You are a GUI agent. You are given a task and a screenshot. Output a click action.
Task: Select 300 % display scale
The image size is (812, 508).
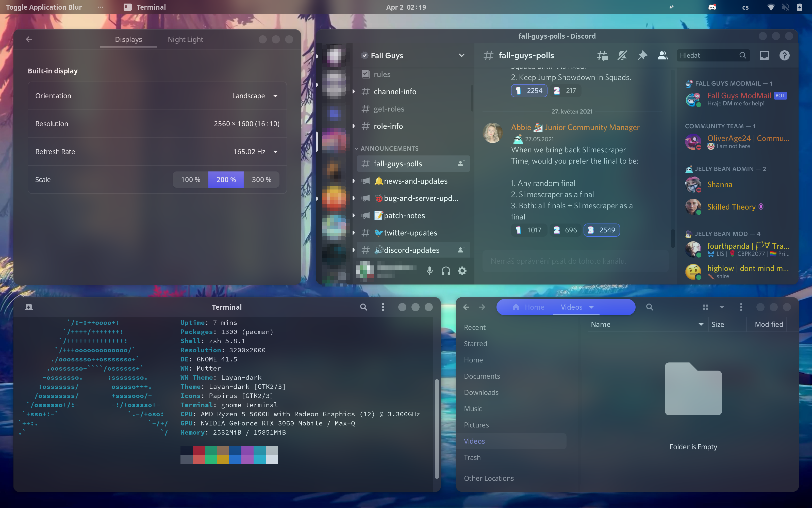point(261,180)
